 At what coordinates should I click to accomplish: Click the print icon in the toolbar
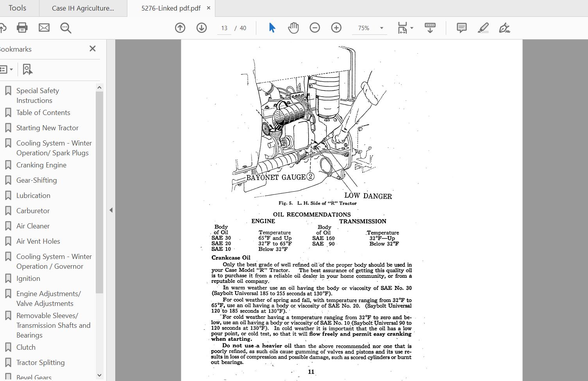tap(22, 28)
